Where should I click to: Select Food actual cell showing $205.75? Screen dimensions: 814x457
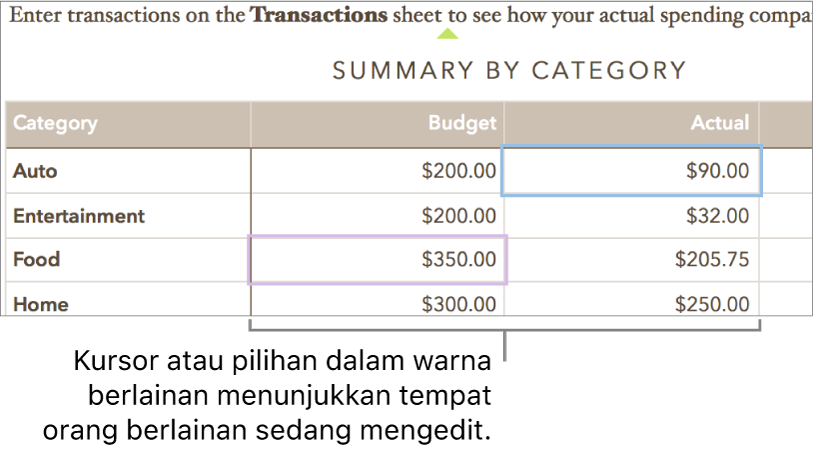[631, 259]
